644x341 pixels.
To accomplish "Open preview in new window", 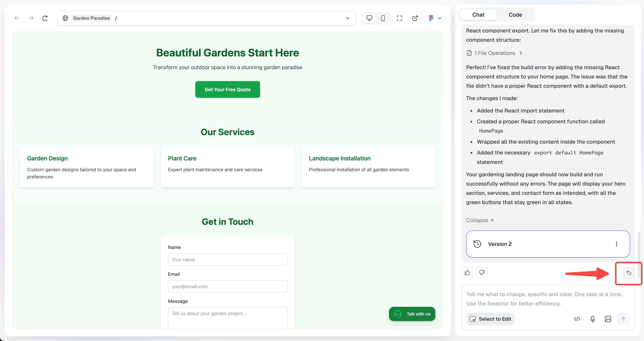I will pos(415,18).
